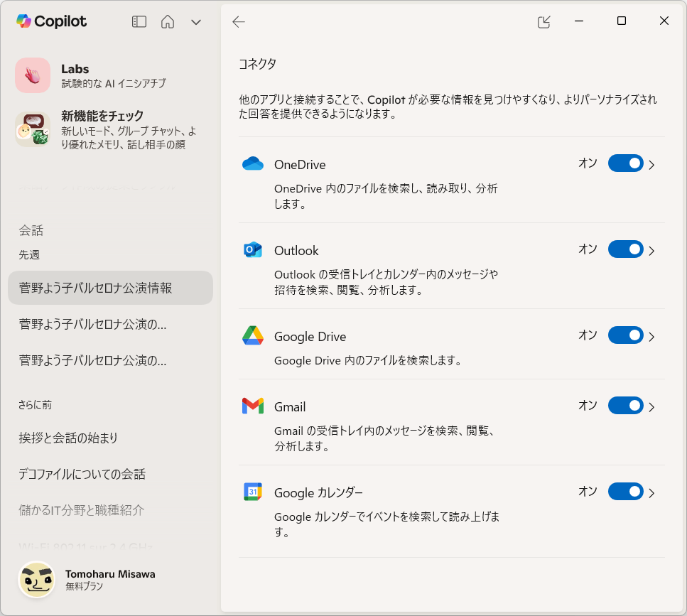Image resolution: width=687 pixels, height=616 pixels.
Task: Click the Gmail envelope icon
Action: coord(253,406)
